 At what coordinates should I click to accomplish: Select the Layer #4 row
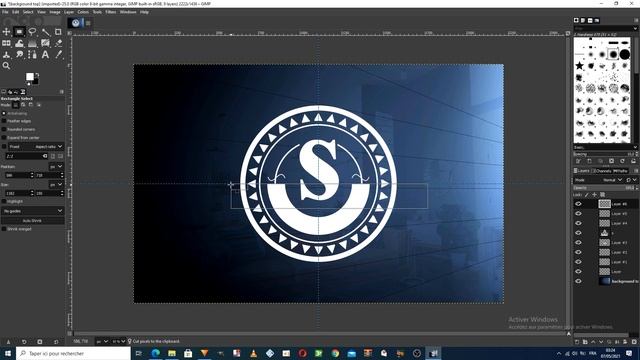[606, 223]
